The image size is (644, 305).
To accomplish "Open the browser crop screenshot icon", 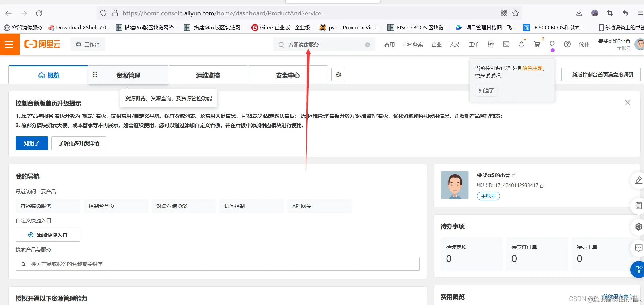I will point(610,13).
